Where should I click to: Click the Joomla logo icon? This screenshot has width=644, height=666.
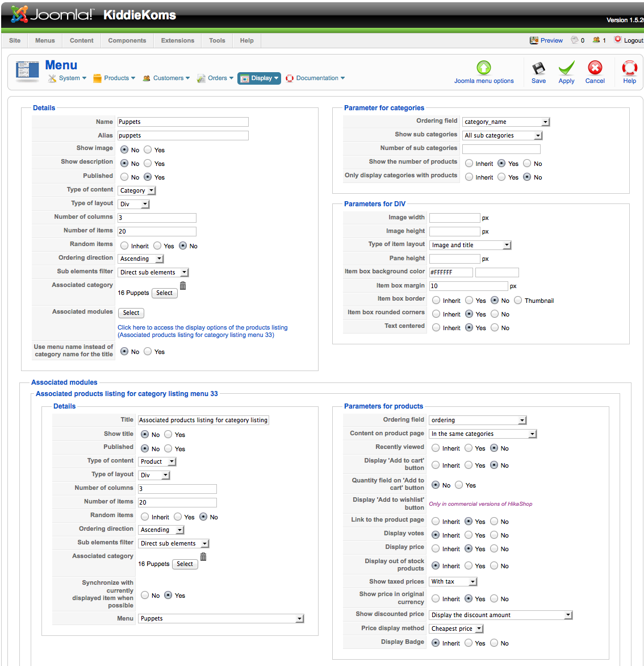(x=19, y=14)
